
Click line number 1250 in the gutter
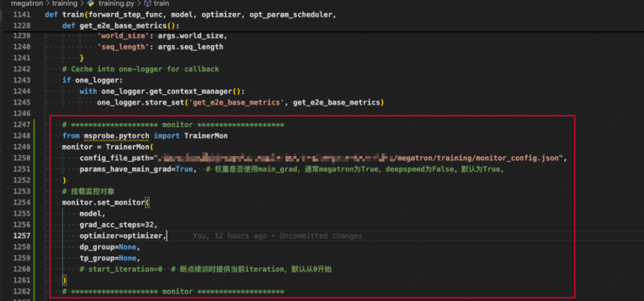[22, 158]
